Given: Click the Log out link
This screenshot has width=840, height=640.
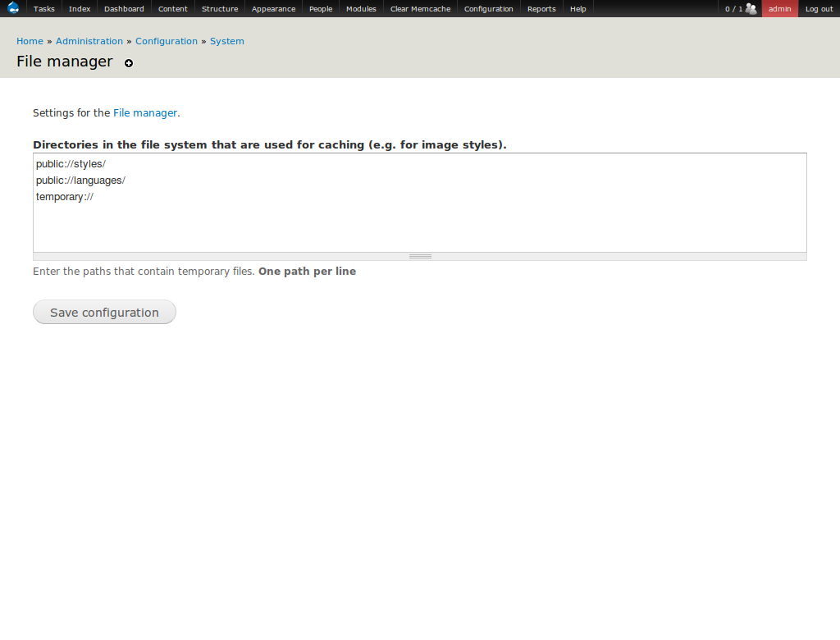Looking at the screenshot, I should (819, 9).
